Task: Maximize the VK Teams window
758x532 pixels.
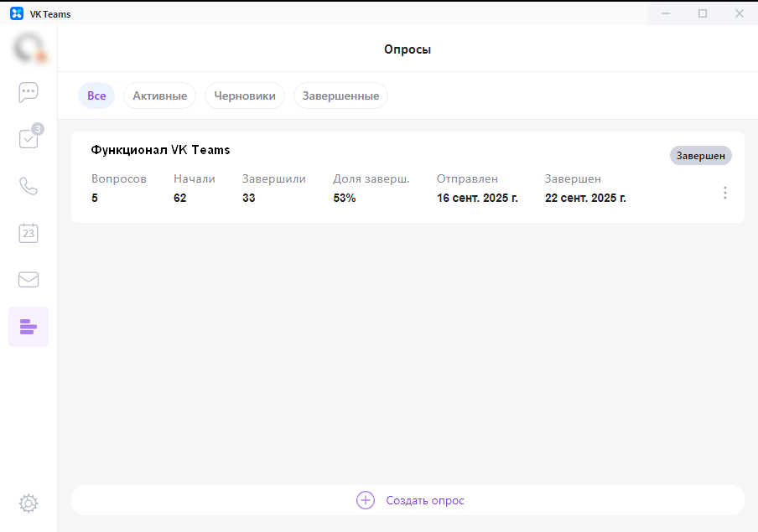Action: pyautogui.click(x=703, y=13)
